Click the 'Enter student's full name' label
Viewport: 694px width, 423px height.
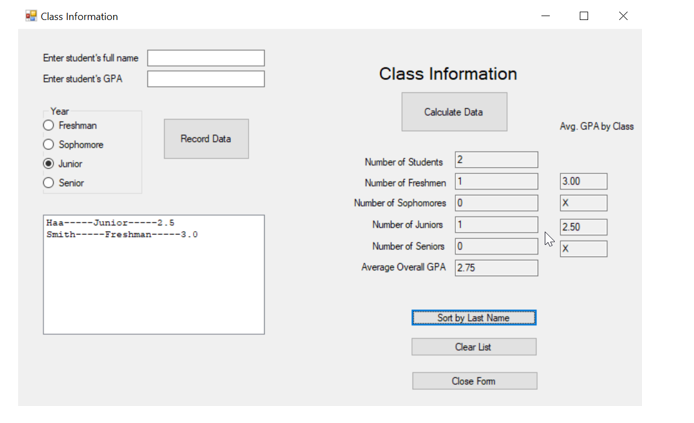90,58
